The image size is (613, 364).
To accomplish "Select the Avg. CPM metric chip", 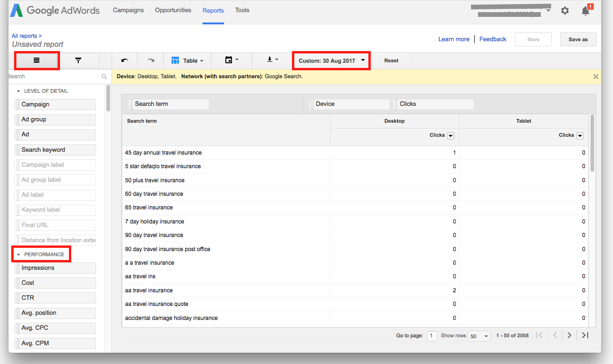I will [56, 343].
